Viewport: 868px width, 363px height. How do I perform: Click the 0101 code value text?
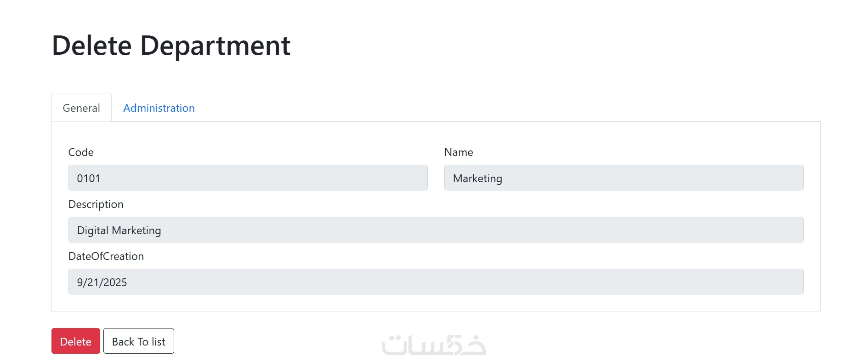click(x=89, y=179)
